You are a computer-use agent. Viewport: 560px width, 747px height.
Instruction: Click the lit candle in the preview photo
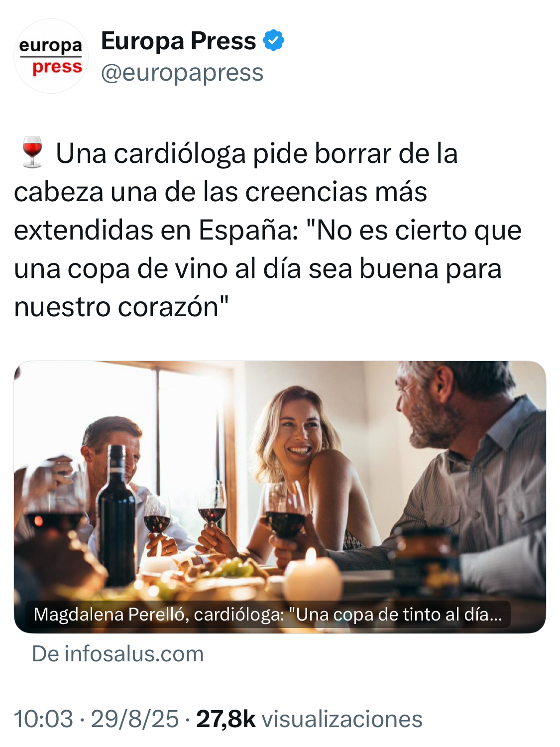pos(313,577)
